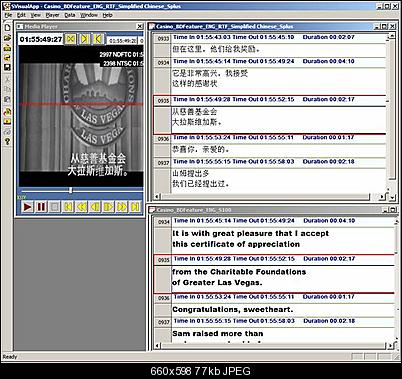
Task: Click the grayed chain link icon
Action: pos(7,132)
